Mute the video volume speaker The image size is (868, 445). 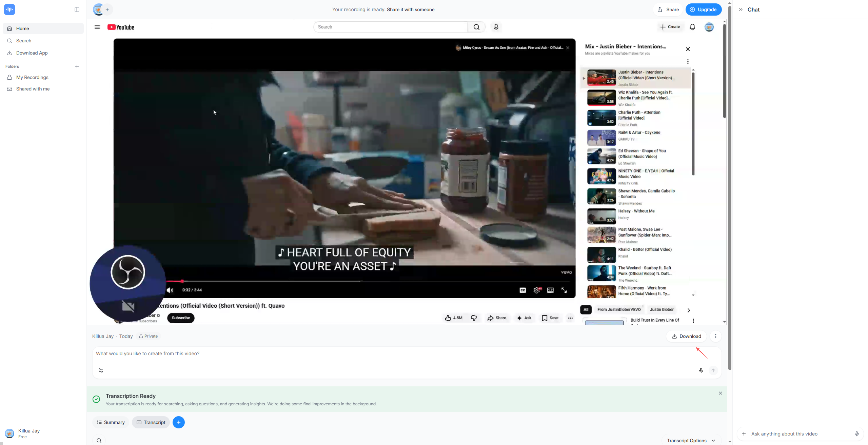click(170, 290)
